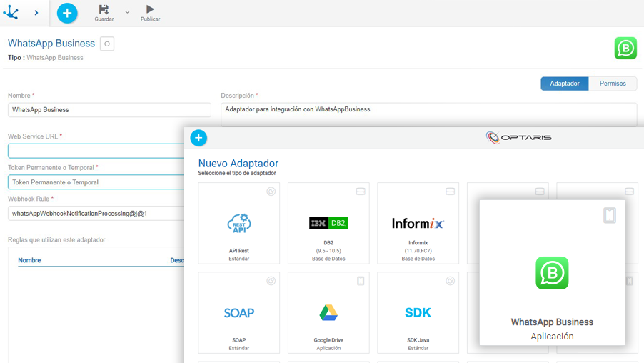Click the database icon on DB2 card corner

coord(361,192)
